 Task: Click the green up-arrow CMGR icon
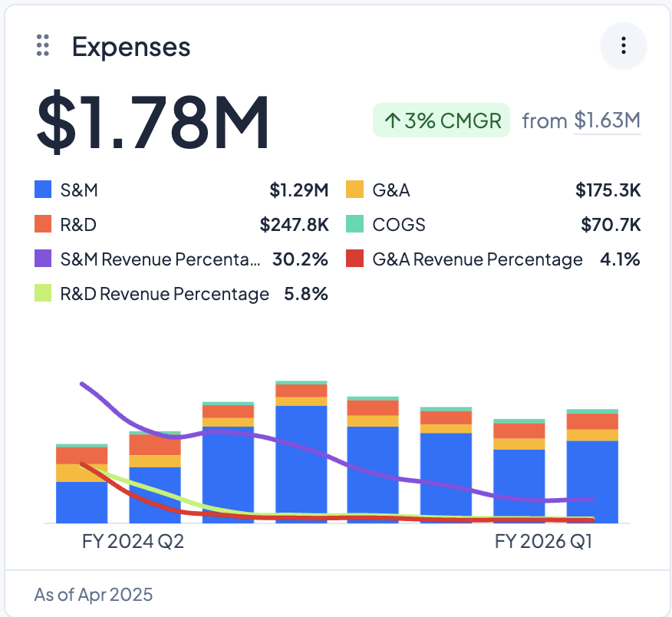click(391, 120)
